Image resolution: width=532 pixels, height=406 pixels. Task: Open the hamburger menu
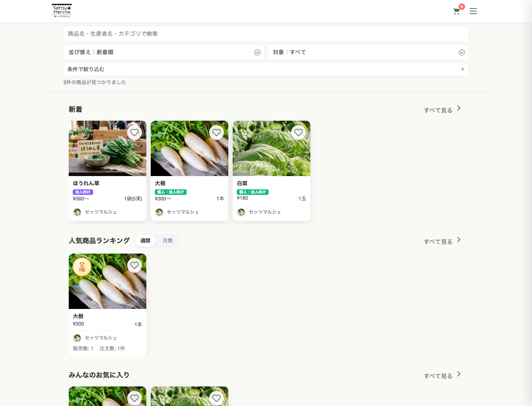click(x=473, y=11)
